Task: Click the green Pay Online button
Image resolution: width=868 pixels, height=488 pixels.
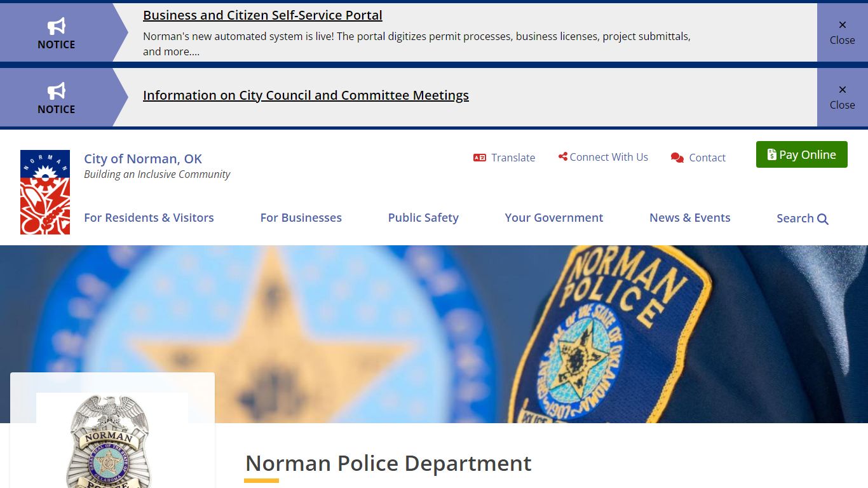Action: tap(802, 154)
